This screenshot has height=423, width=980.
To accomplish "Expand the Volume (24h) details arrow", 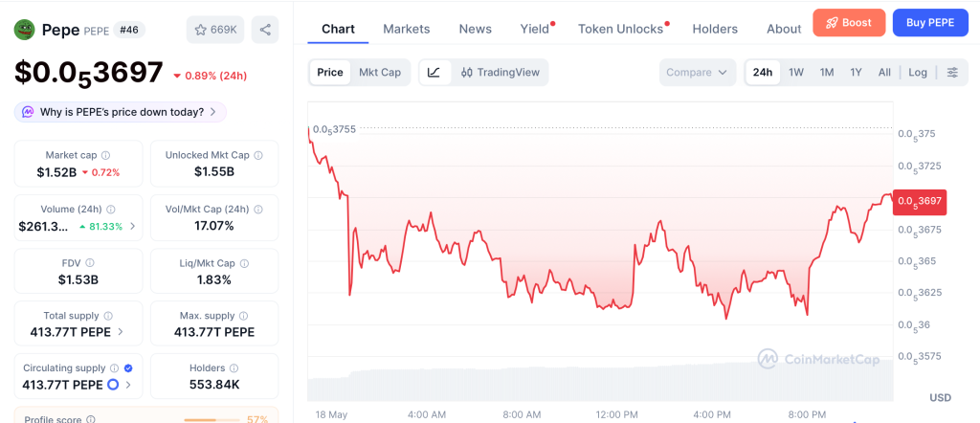I will point(132,226).
